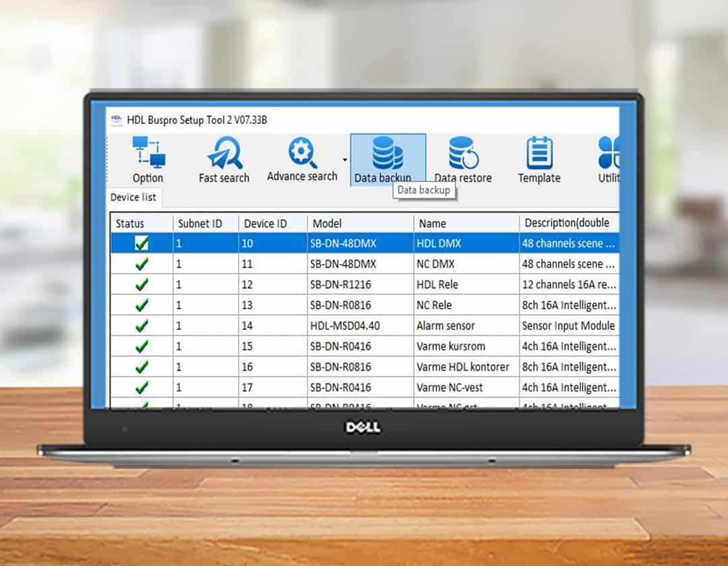
Task: Select device ID 14 cell
Action: coord(273,325)
